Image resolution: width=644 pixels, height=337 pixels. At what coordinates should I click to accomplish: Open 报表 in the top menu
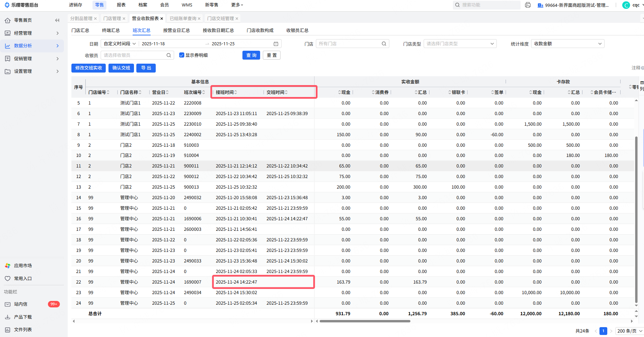tap(121, 5)
